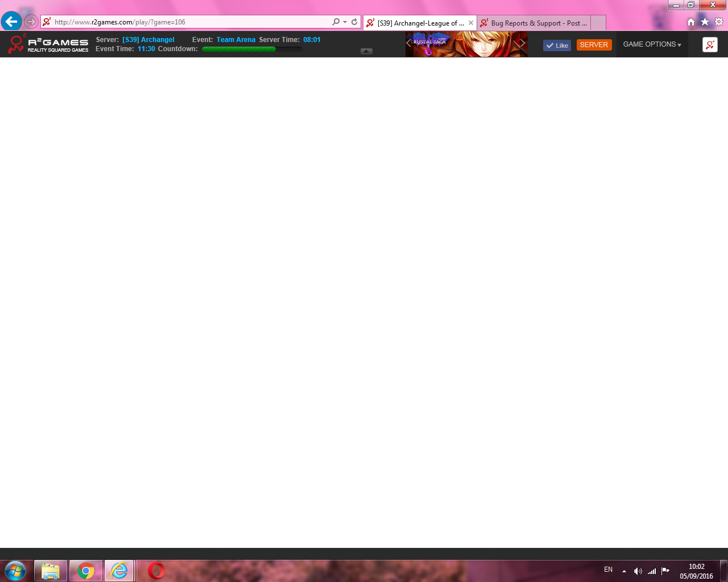
Task: Open the address bar search dropdown arrow
Action: tap(345, 22)
